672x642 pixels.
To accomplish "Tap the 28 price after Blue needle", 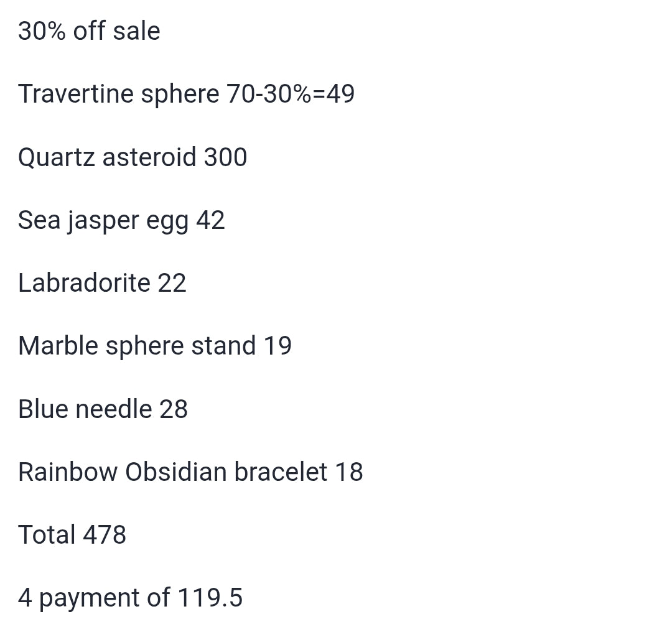I will [x=174, y=409].
